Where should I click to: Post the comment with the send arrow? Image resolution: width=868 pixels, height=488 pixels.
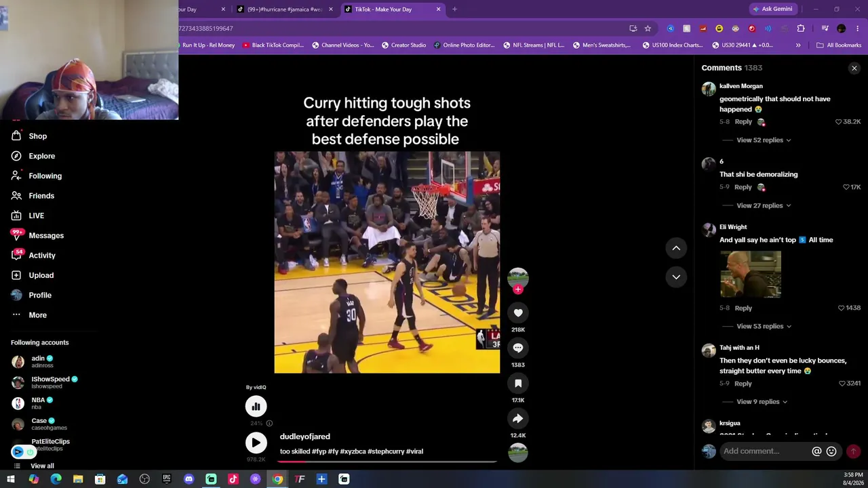tap(853, 451)
